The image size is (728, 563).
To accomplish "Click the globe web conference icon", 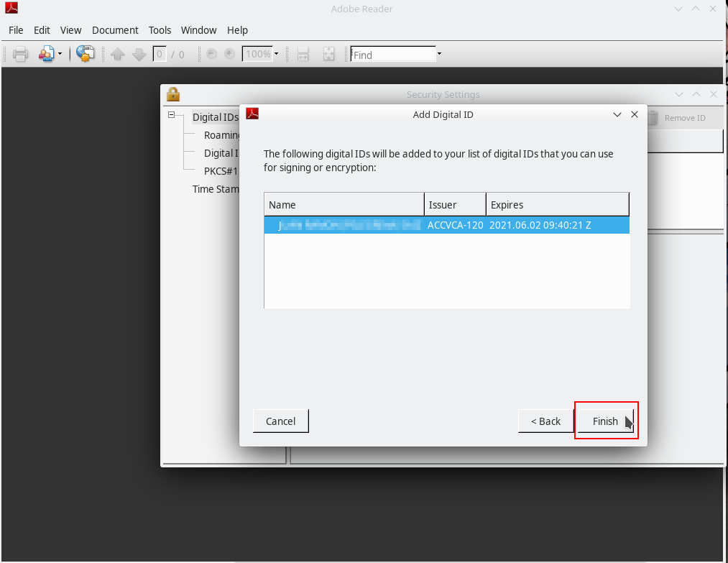I will pos(86,54).
